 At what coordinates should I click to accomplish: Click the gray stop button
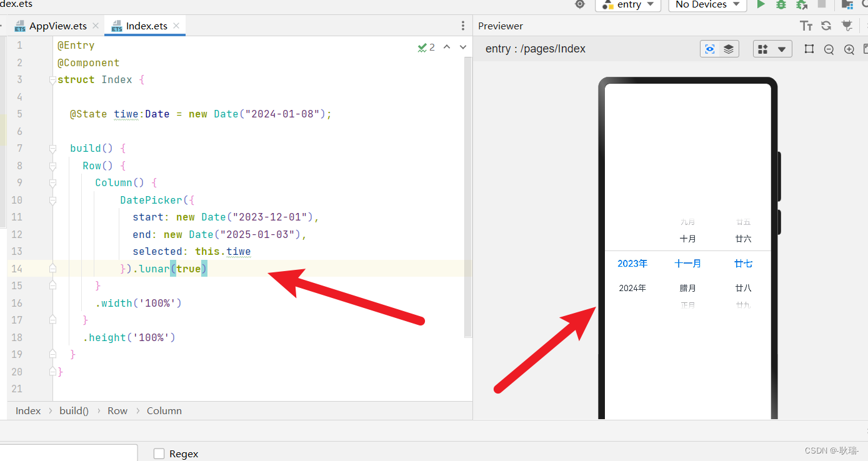pyautogui.click(x=822, y=4)
